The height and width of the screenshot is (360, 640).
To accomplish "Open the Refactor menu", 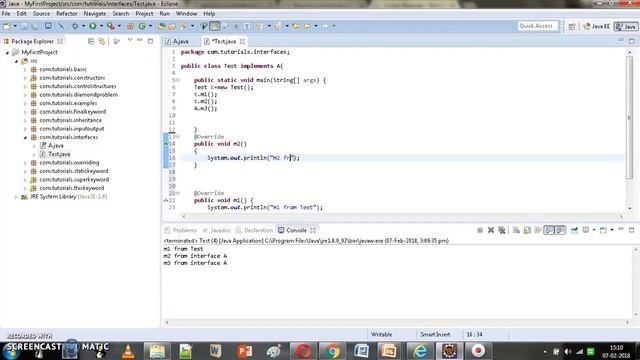I will (67, 13).
